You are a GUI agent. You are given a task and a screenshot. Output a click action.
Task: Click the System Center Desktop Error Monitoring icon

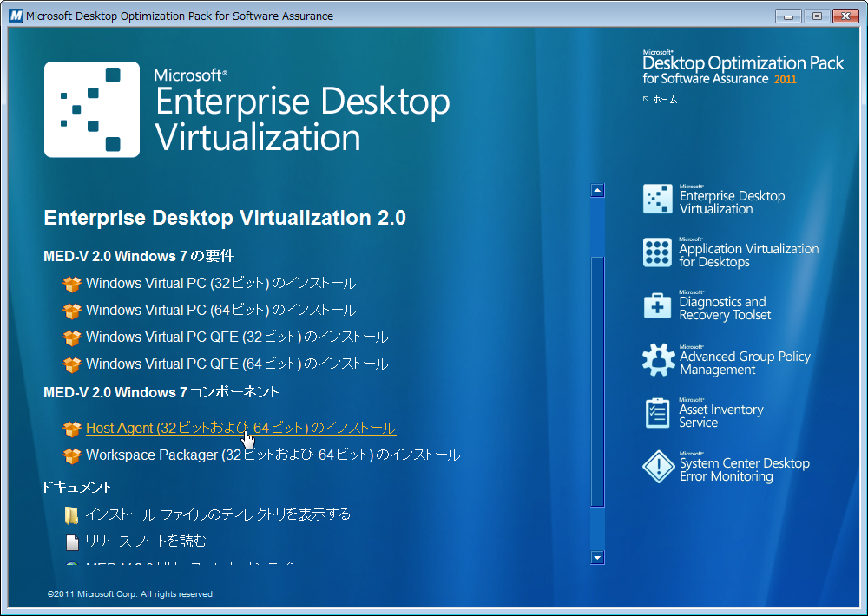pyautogui.click(x=658, y=467)
